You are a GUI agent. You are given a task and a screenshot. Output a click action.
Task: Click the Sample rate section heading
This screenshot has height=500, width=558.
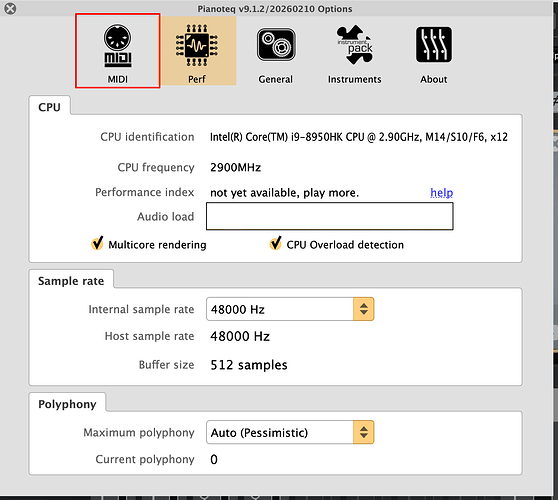click(x=71, y=281)
